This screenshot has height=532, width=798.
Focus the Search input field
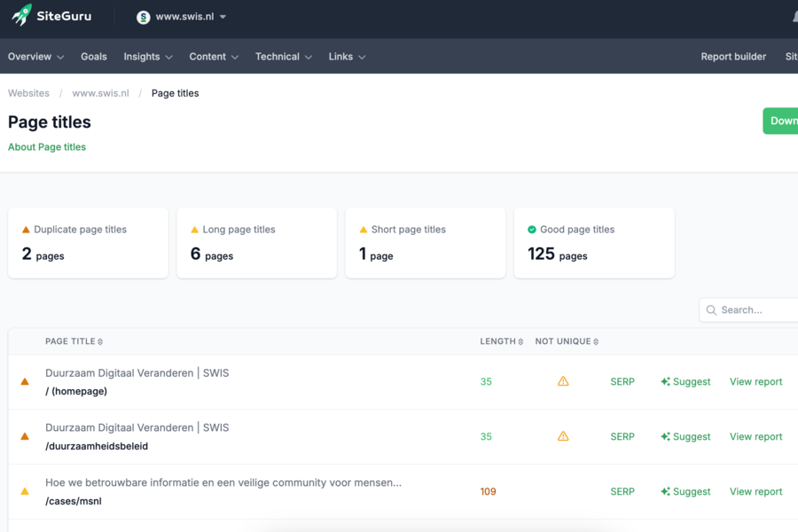(749, 310)
